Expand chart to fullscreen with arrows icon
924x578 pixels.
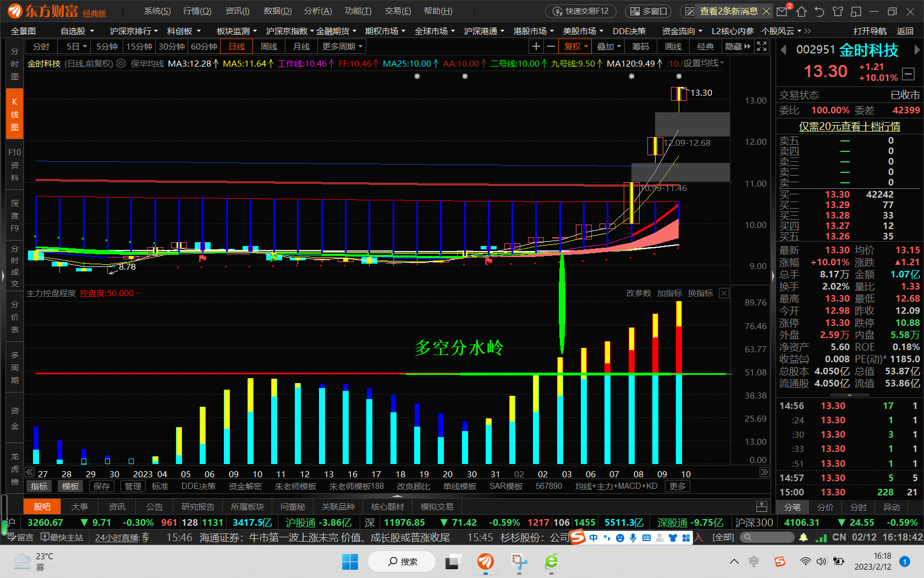(762, 47)
